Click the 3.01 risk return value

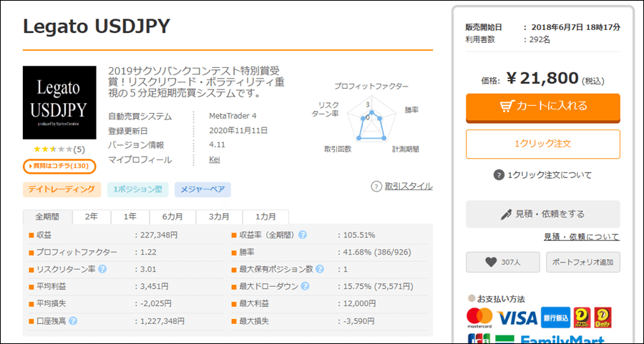[x=148, y=270]
